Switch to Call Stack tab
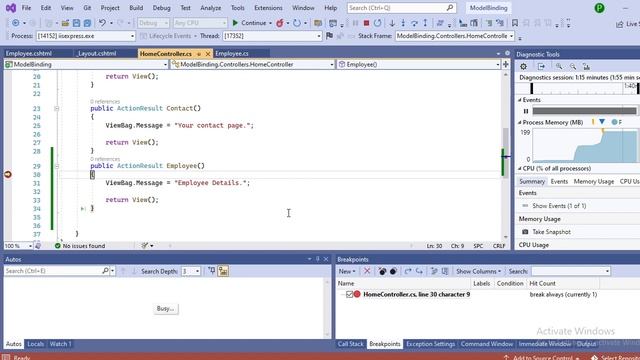 pyautogui.click(x=350, y=344)
